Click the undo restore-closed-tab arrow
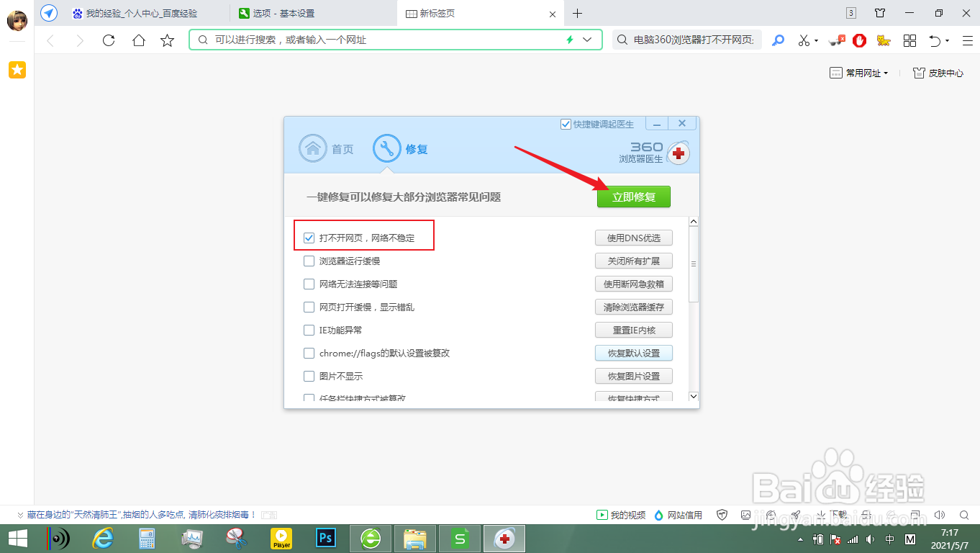 coord(935,40)
